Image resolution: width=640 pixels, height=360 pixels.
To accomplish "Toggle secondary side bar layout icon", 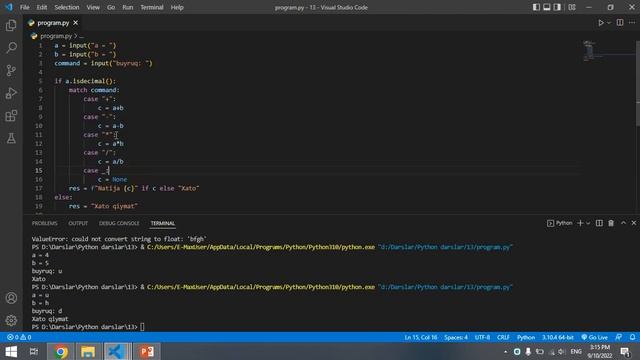I will 557,7.
